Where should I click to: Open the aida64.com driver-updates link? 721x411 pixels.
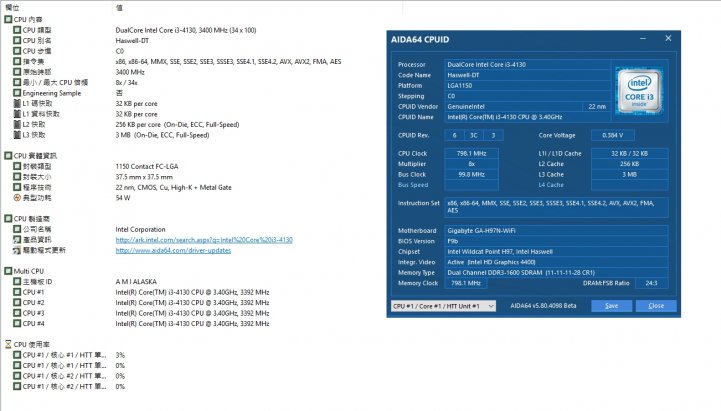[173, 251]
